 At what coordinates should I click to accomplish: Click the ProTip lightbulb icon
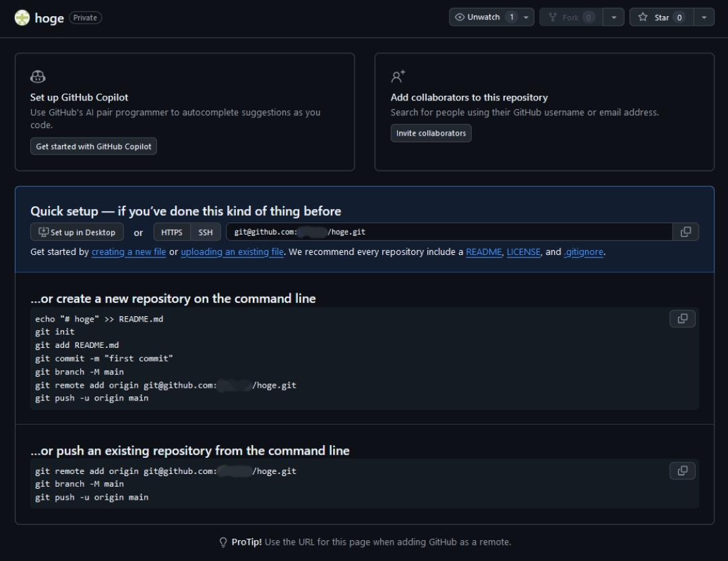223,542
